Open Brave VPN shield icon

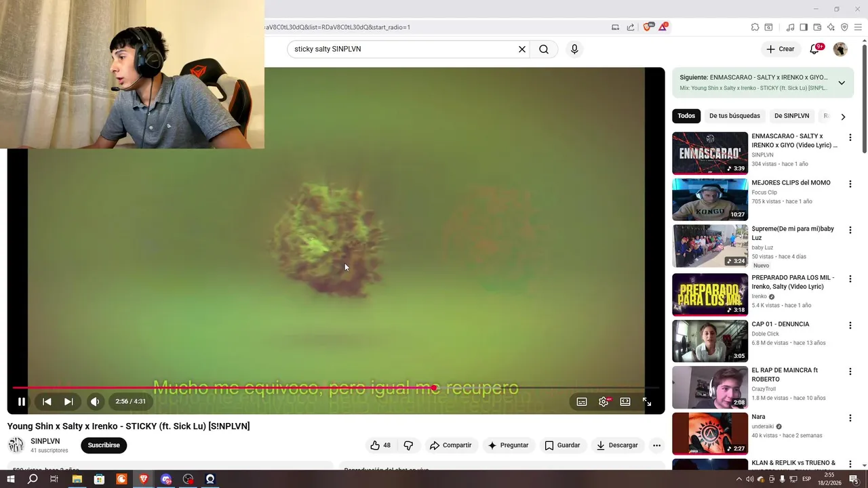coord(844,27)
